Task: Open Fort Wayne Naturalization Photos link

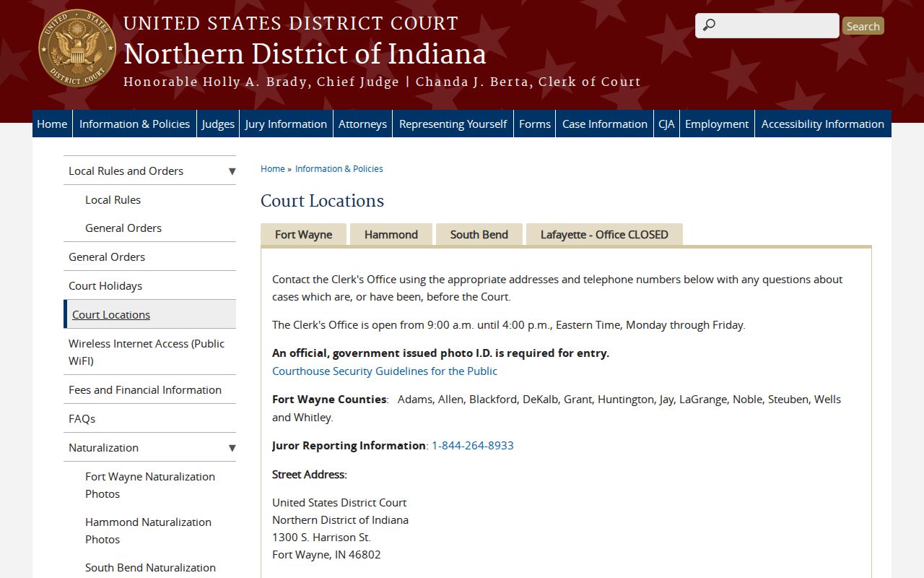Action: [150, 485]
